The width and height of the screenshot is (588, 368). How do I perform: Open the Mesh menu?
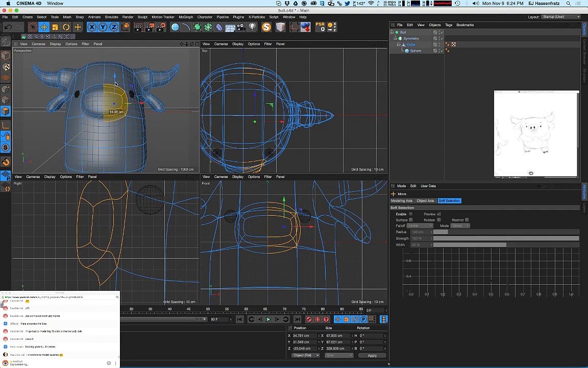tap(67, 17)
